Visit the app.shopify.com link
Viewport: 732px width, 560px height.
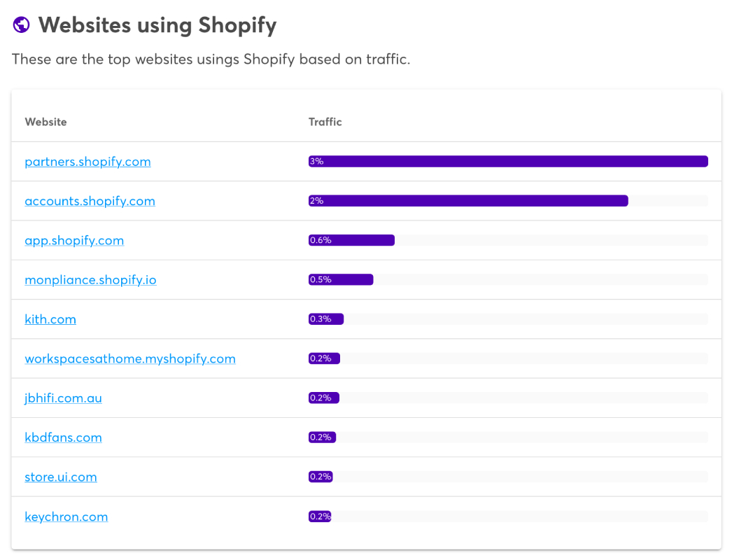74,241
